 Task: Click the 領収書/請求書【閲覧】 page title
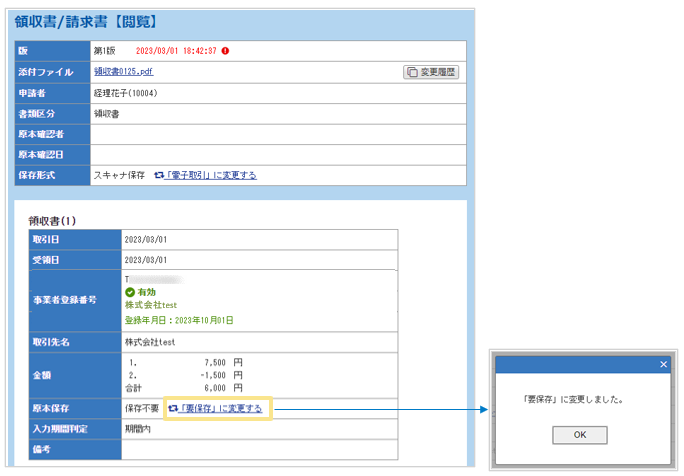[85, 20]
